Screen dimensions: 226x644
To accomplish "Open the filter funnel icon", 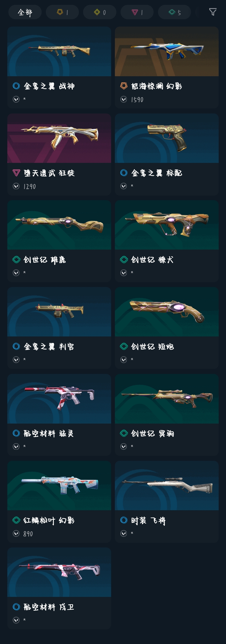I will tap(212, 12).
